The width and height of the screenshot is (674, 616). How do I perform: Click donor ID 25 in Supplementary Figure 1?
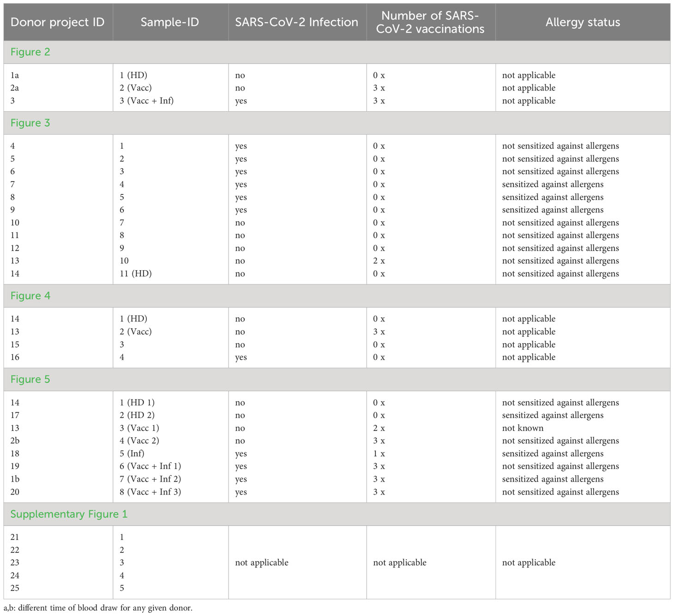tap(15, 588)
